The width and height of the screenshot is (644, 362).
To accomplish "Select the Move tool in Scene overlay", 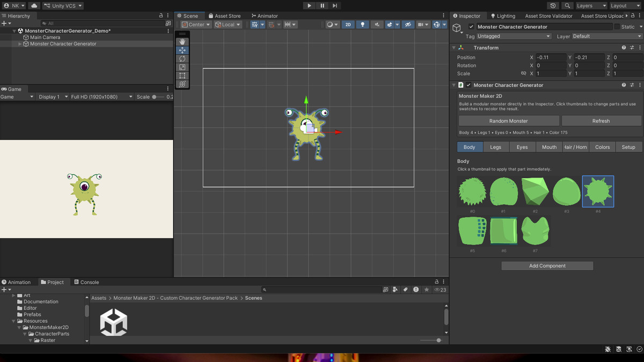I will [x=182, y=50].
